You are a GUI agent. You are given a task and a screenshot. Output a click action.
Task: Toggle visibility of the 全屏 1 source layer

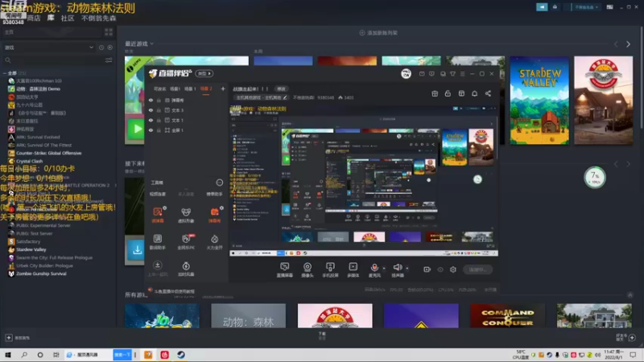151,130
